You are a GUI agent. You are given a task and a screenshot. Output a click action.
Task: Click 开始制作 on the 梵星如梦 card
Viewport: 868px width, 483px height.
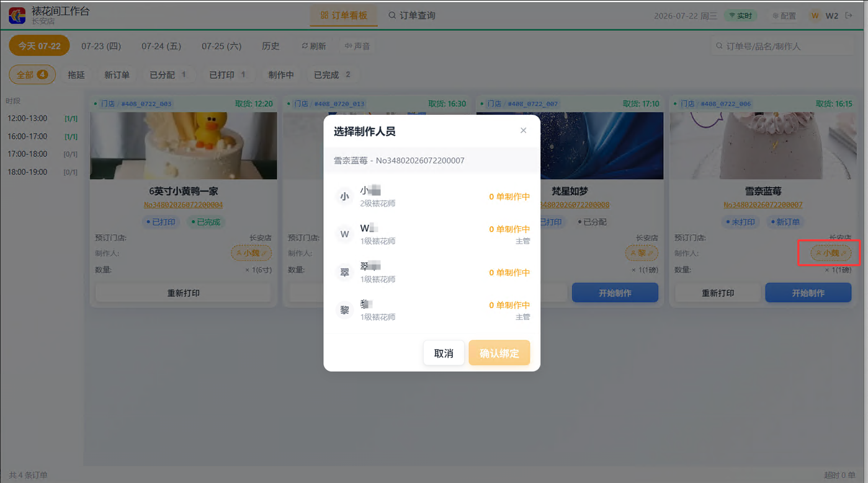615,293
